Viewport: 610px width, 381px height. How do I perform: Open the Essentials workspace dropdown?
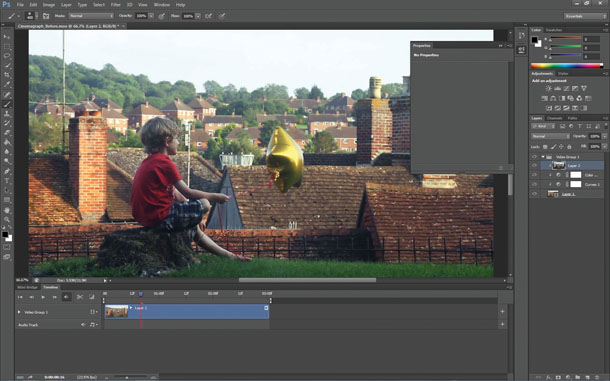(585, 16)
